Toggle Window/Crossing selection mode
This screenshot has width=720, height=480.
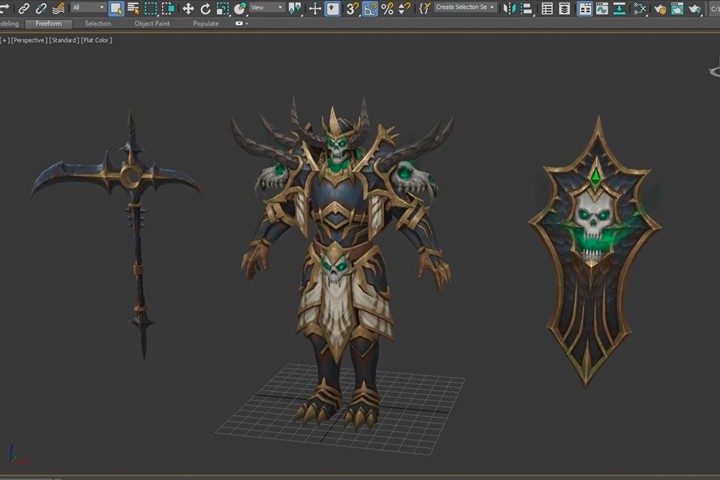click(168, 8)
